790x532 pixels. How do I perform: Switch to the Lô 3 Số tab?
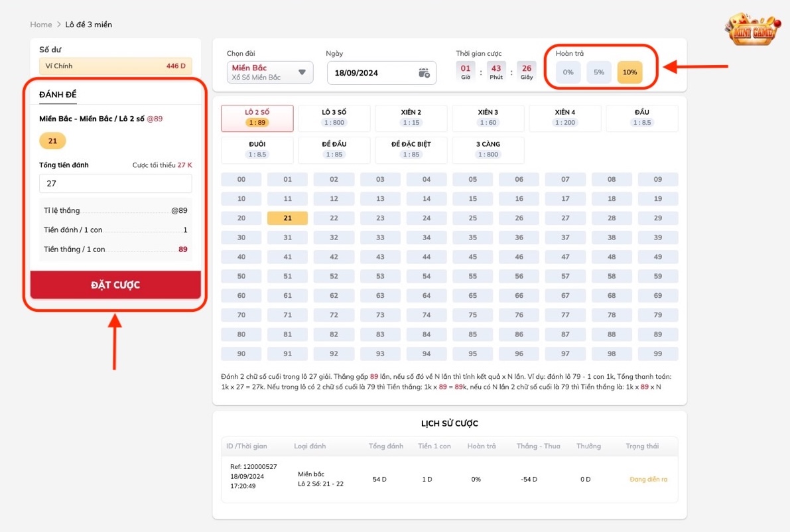pos(334,117)
